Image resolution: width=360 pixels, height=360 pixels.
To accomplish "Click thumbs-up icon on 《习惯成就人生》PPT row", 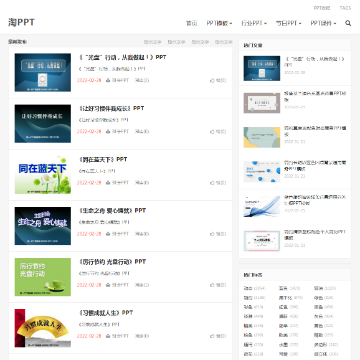I will click(212, 336).
